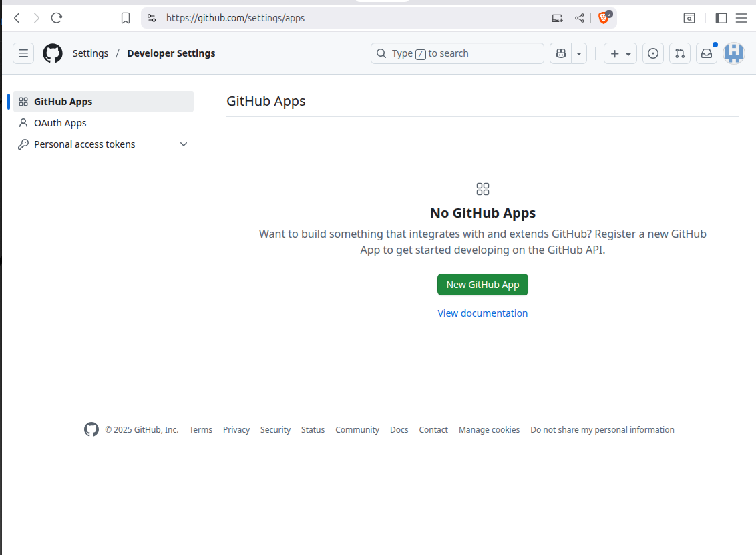Click the GitHub Octocat logo in header
The height and width of the screenshot is (555, 756).
pyautogui.click(x=53, y=53)
